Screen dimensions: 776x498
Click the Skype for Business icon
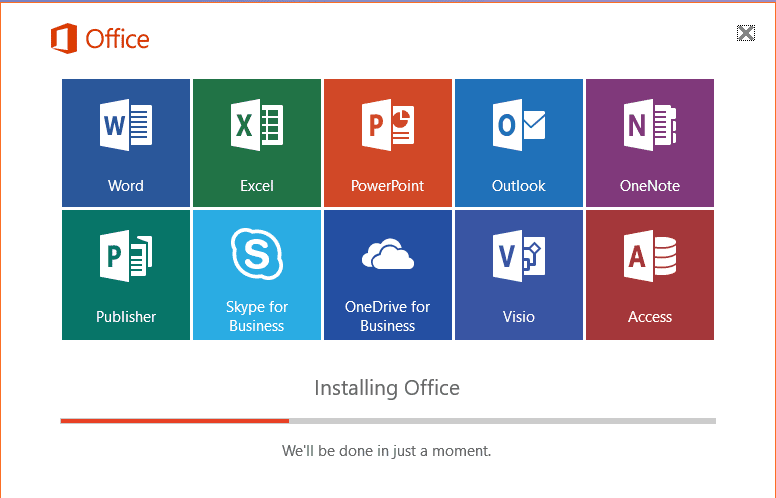[x=257, y=253]
